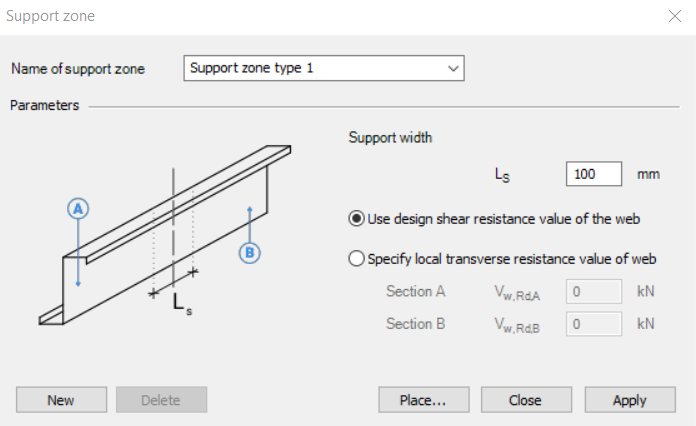Click the Place... button
696x426 pixels.
pyautogui.click(x=423, y=400)
